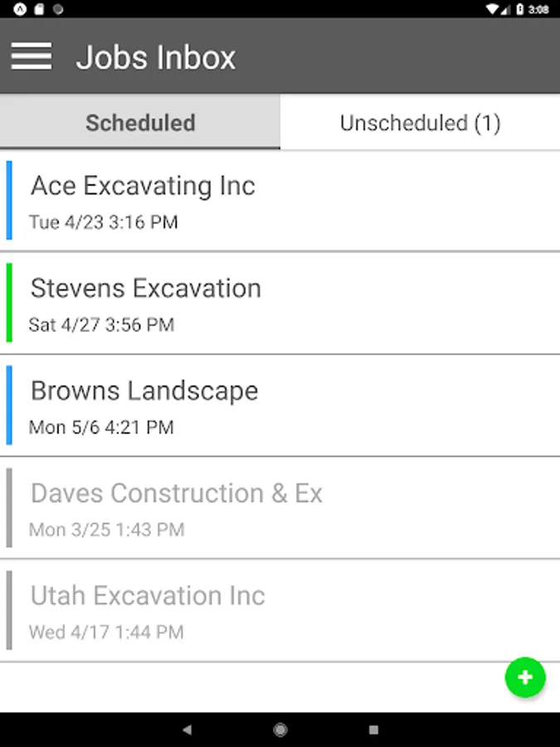Tap the SD card status bar icon
Screen dimensions: 560x747
click(39, 9)
